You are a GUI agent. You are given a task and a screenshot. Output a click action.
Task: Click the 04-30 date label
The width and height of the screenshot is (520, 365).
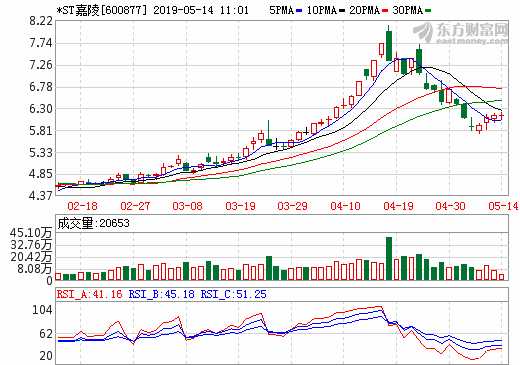pyautogui.click(x=450, y=206)
